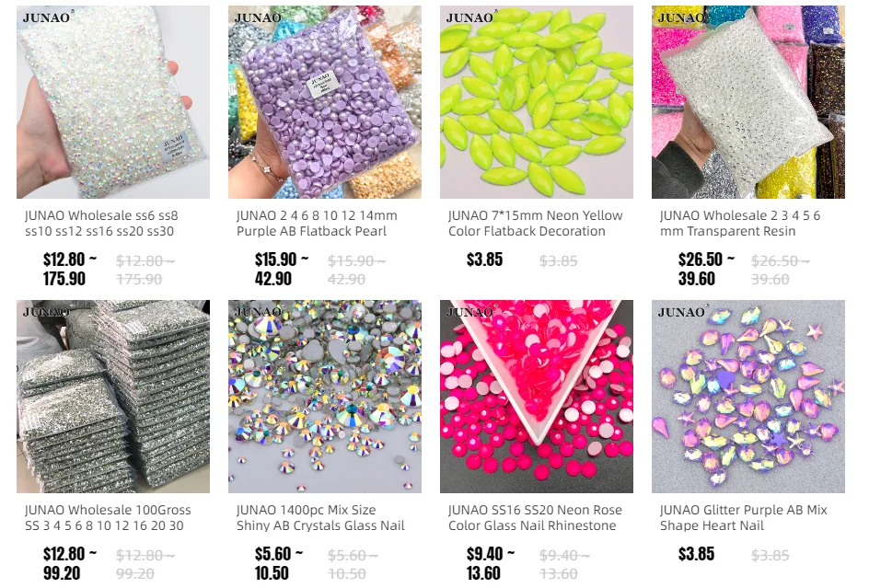Open the Purple AB Flatback Pearl image
Image resolution: width=869 pixels, height=588 pixels.
[x=325, y=102]
